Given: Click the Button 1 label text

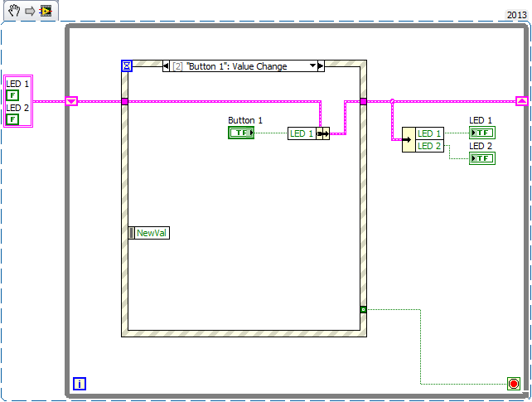Looking at the screenshot, I should [x=245, y=120].
